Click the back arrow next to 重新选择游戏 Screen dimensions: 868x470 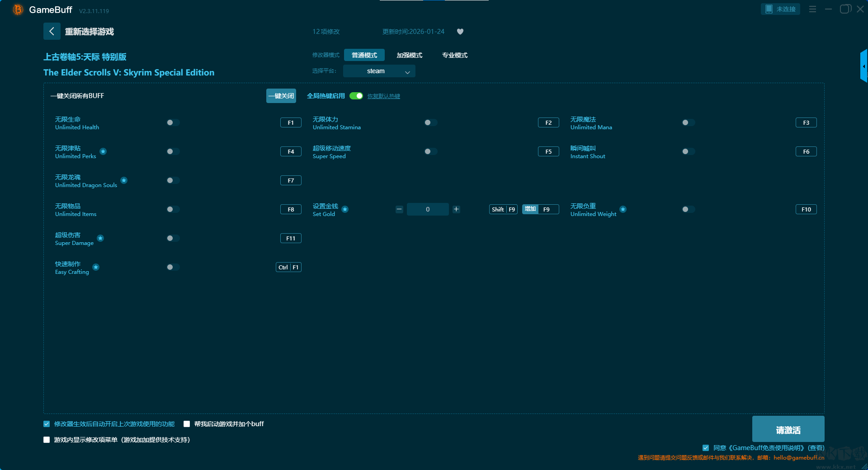52,31
